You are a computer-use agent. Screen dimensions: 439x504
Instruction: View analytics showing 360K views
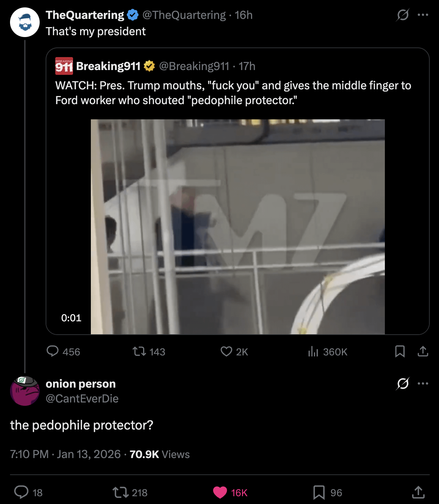[313, 351]
